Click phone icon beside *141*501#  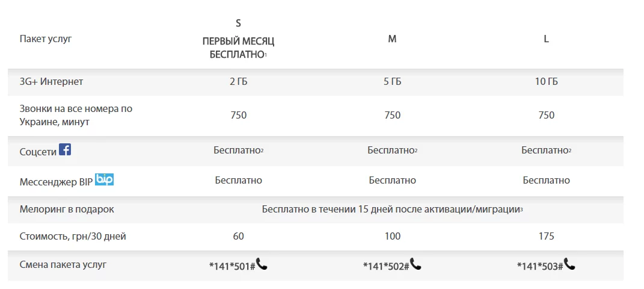(x=262, y=264)
